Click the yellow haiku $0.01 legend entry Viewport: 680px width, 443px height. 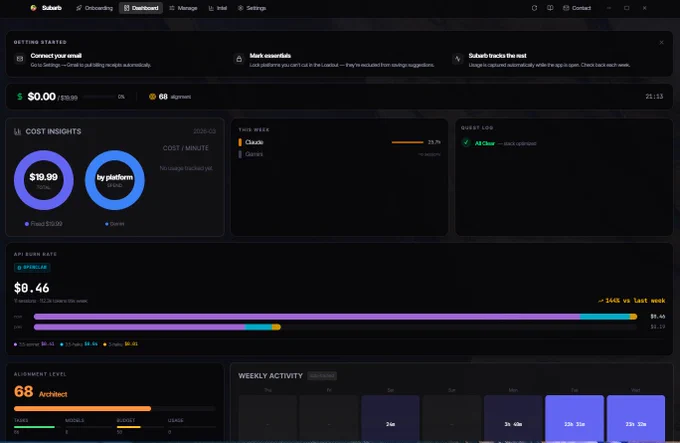pyautogui.click(x=121, y=344)
